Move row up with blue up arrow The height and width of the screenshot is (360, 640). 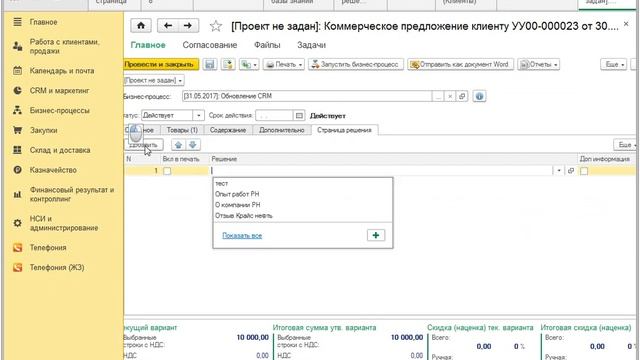pyautogui.click(x=178, y=145)
